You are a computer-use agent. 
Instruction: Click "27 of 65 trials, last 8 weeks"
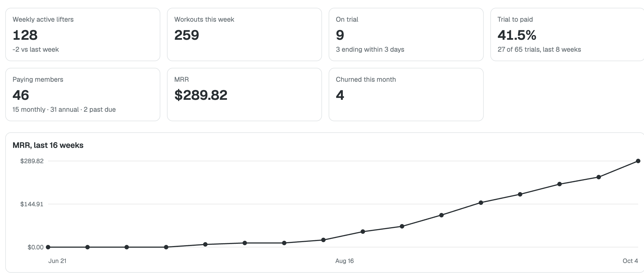(x=539, y=49)
